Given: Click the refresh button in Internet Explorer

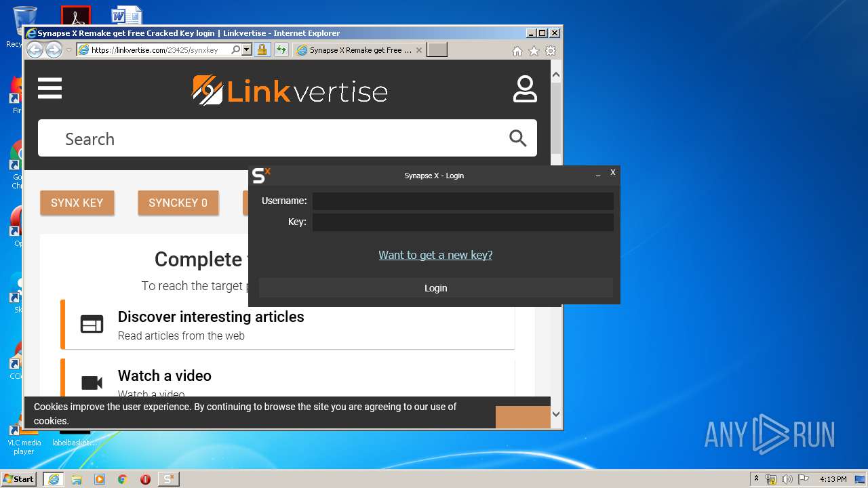Looking at the screenshot, I should pos(281,50).
